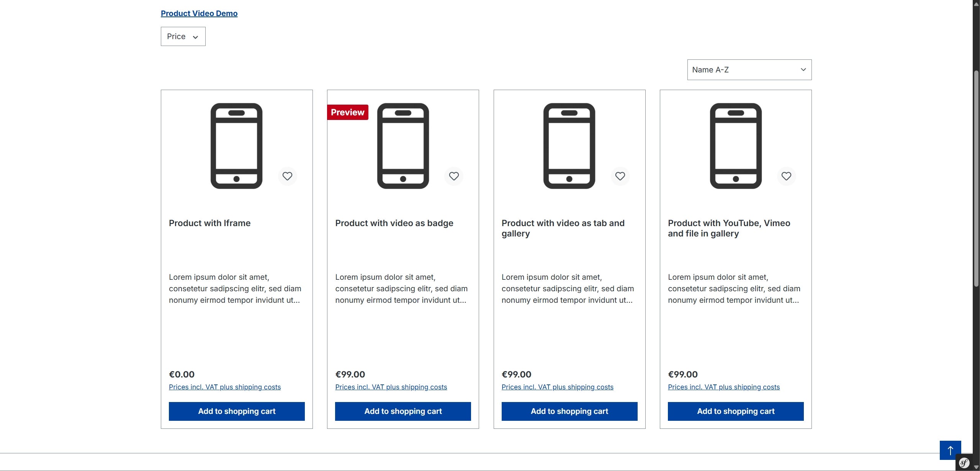The width and height of the screenshot is (980, 471).
Task: Open Product with video as badge image
Action: point(403,146)
